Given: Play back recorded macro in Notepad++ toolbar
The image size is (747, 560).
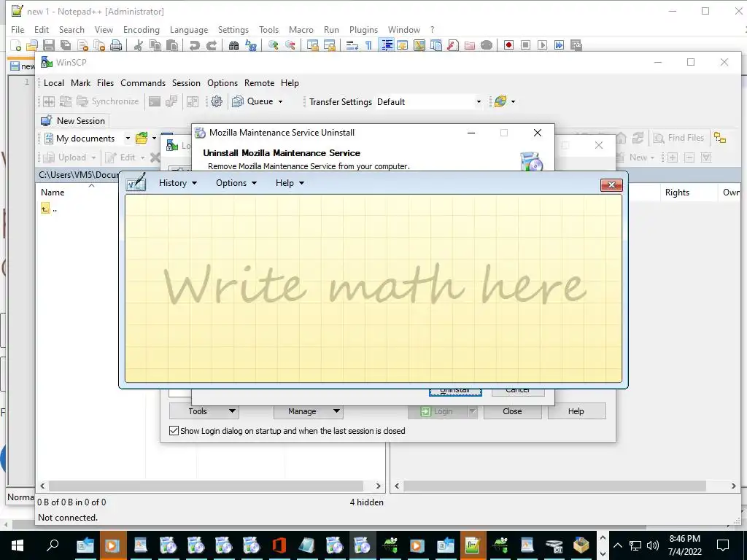Looking at the screenshot, I should (x=542, y=45).
